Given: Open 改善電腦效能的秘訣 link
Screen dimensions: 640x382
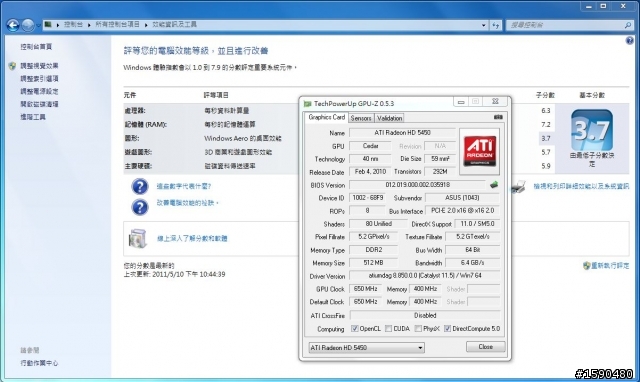Looking at the screenshot, I should 187,203.
